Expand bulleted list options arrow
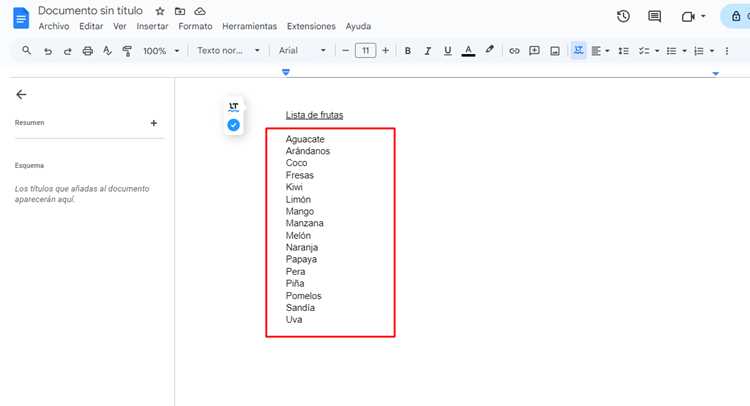 (x=684, y=51)
